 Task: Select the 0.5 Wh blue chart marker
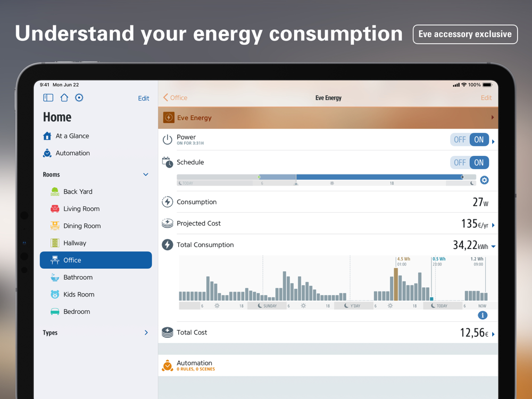click(431, 299)
